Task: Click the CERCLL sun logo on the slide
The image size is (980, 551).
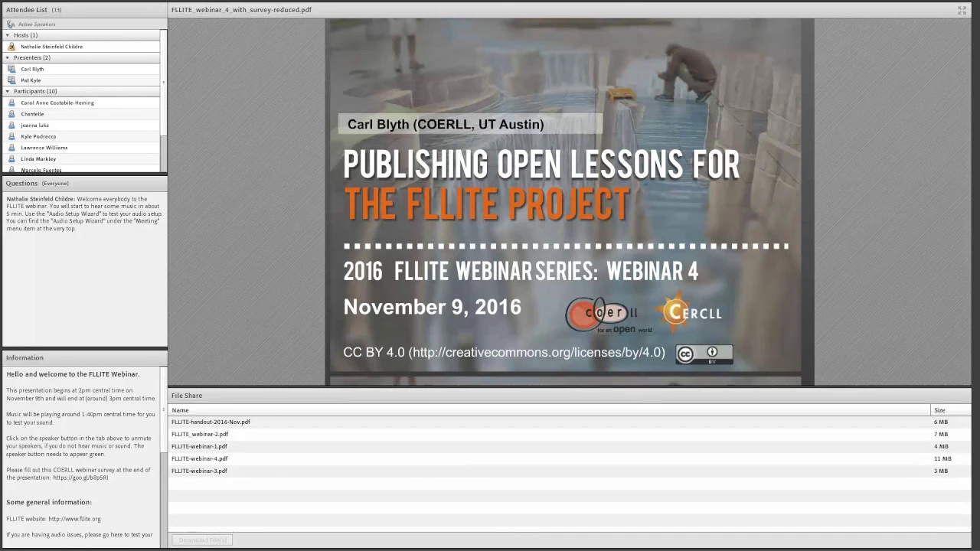Action: pyautogui.click(x=689, y=311)
